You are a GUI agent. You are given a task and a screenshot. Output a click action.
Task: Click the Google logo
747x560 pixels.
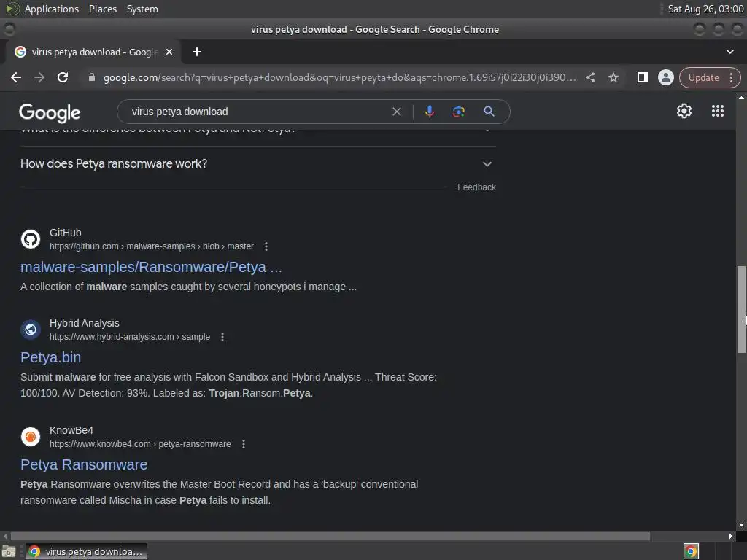point(50,112)
